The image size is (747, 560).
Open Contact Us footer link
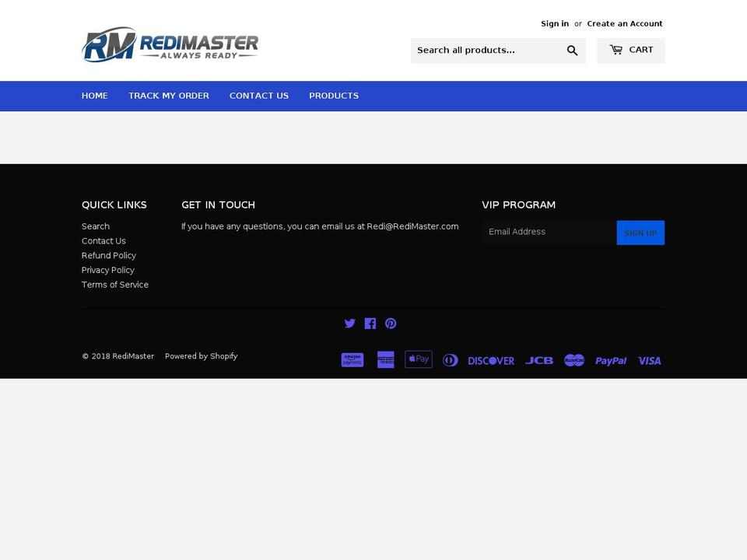[103, 241]
